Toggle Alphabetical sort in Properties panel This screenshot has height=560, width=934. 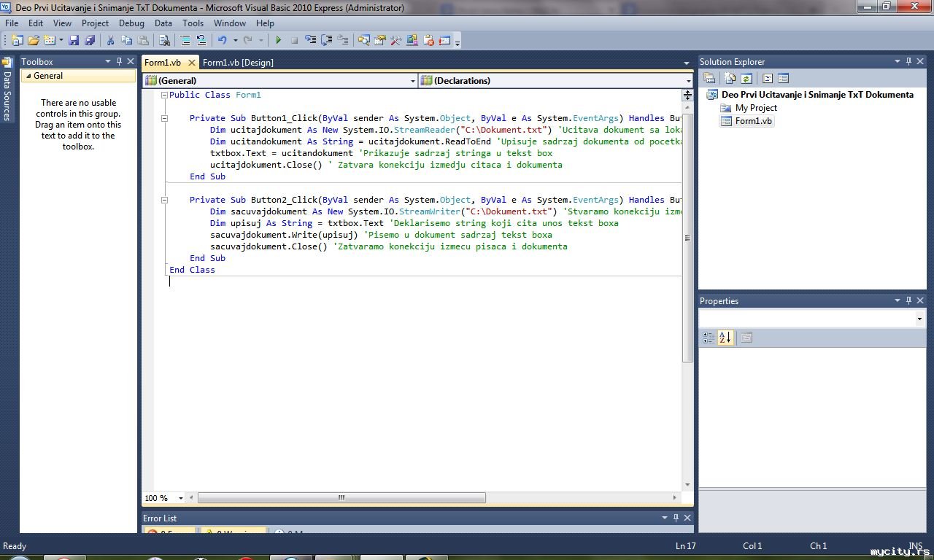[725, 338]
